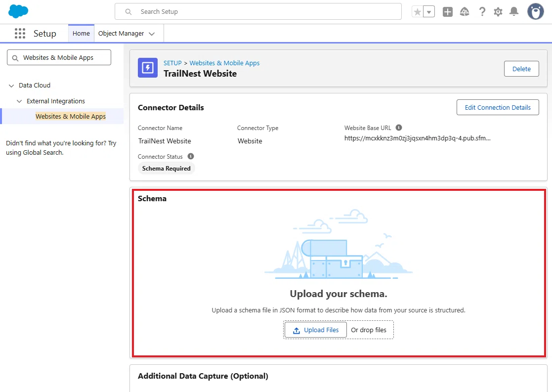The height and width of the screenshot is (392, 552).
Task: Click the truncated Website Base URL value
Action: tap(417, 138)
